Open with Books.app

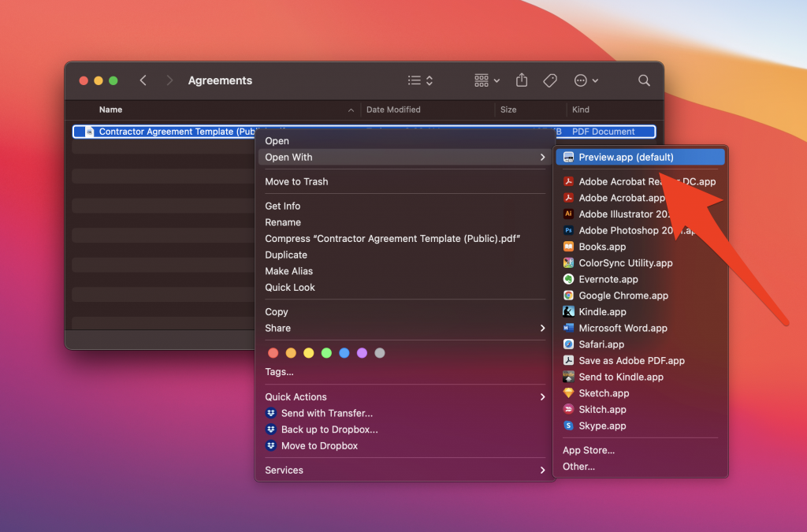[640, 247]
